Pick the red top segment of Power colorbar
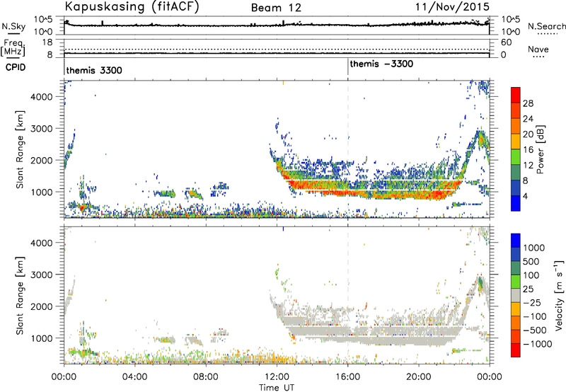 [x=516, y=95]
